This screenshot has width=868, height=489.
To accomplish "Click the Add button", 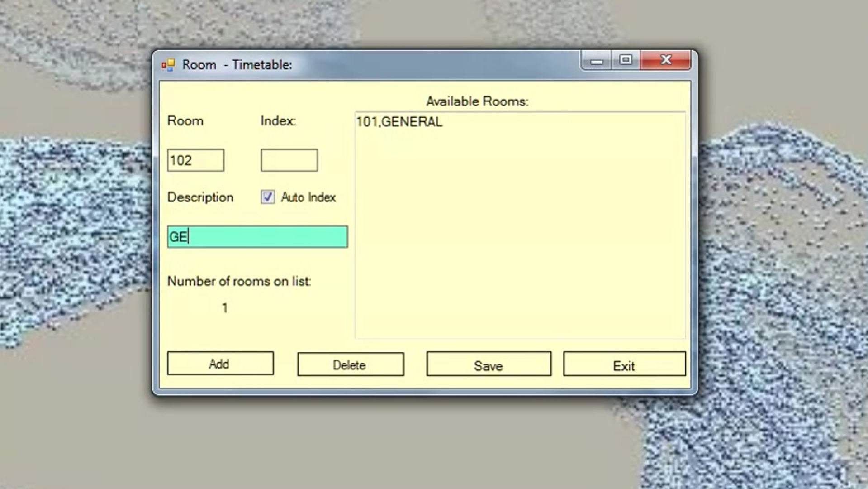I will [220, 363].
